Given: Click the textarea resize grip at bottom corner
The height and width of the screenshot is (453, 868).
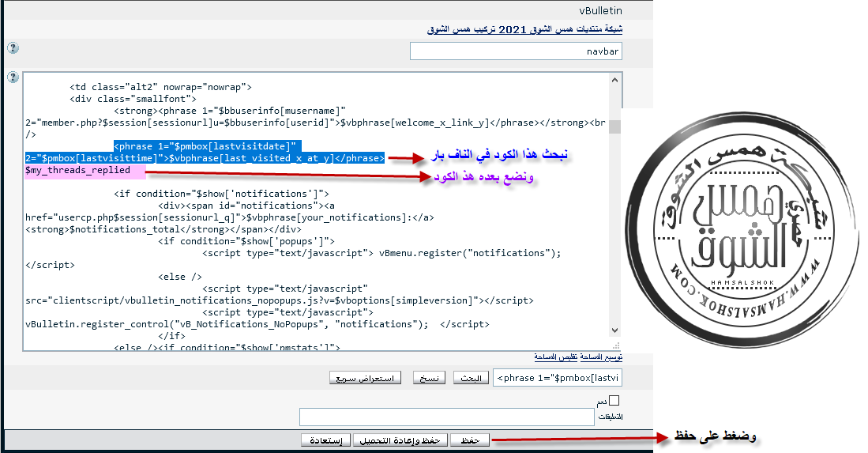Looking at the screenshot, I should tap(615, 345).
